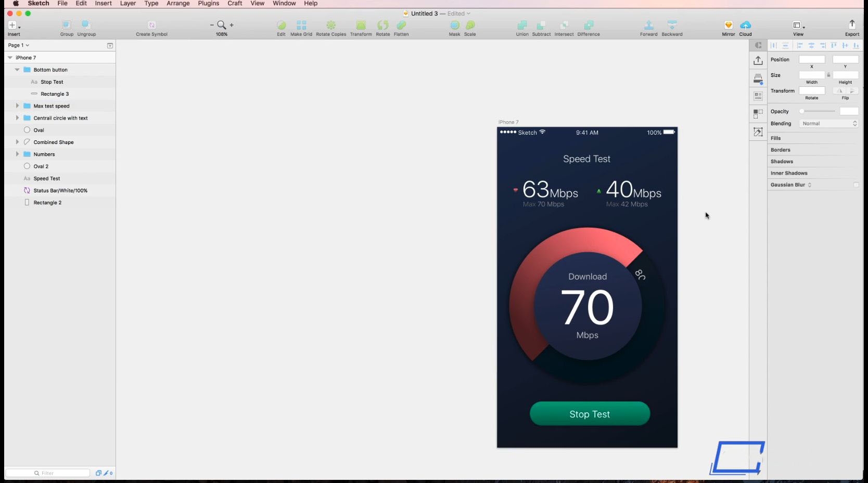The image size is (868, 483).
Task: Click the Cloud upload icon
Action: click(x=745, y=25)
